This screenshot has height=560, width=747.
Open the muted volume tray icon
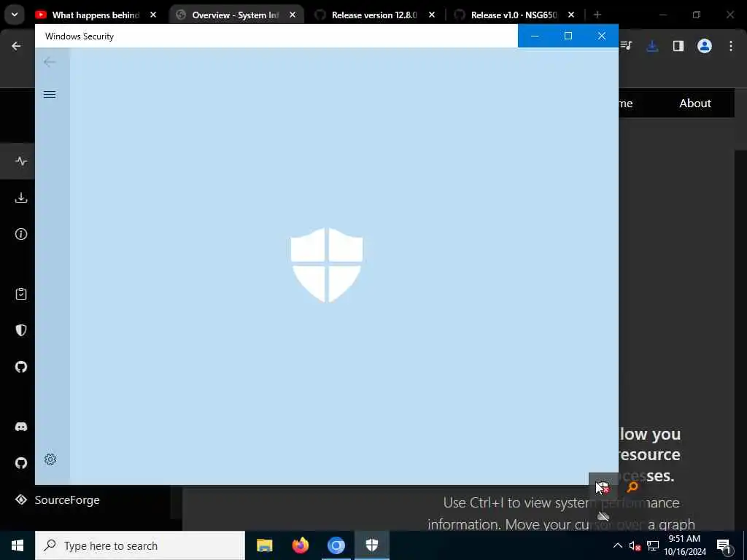tap(635, 545)
